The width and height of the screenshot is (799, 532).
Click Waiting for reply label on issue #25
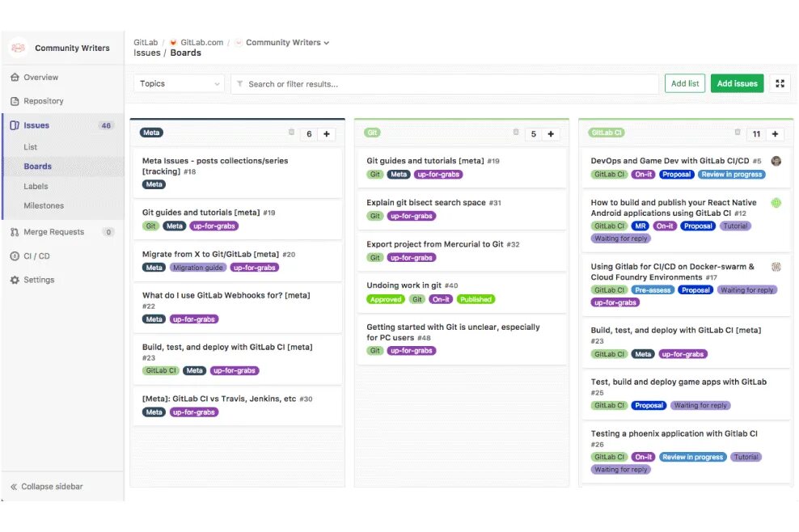700,406
